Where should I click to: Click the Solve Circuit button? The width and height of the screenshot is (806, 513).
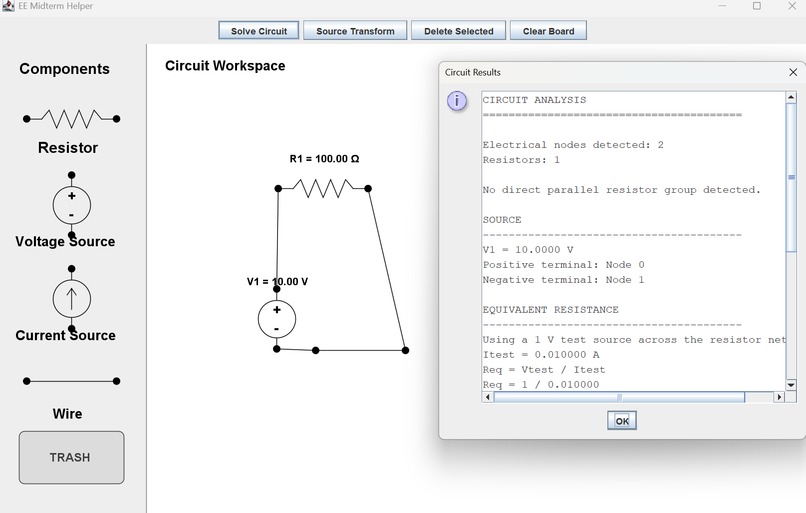[259, 31]
